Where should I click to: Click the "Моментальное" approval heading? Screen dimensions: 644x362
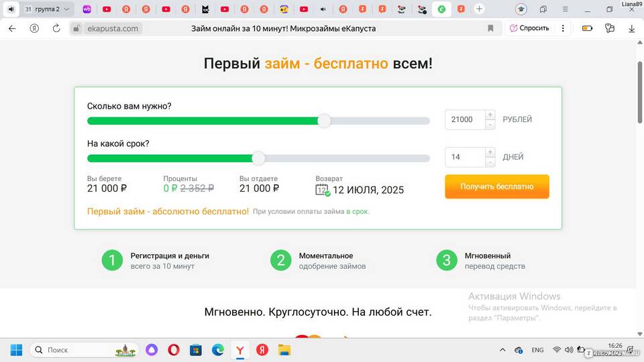pyautogui.click(x=326, y=255)
